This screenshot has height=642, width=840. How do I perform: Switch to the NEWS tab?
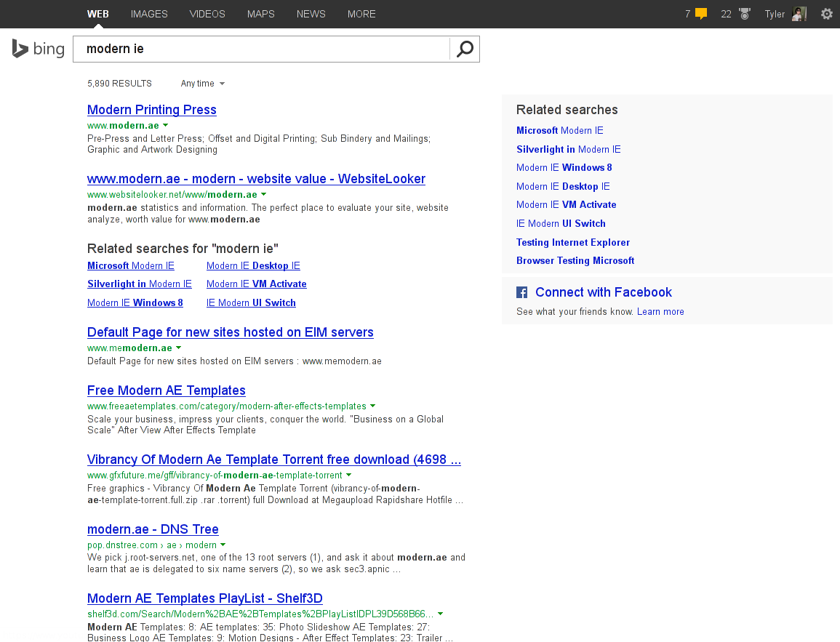point(311,14)
